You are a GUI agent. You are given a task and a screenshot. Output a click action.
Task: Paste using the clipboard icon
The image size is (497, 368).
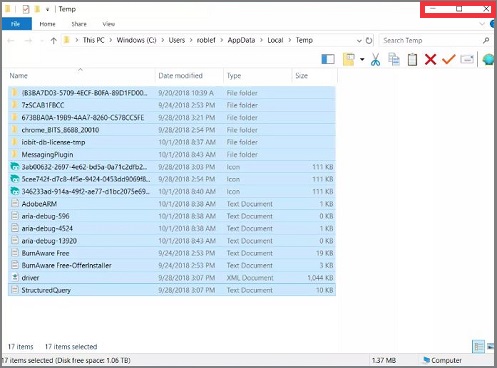point(412,59)
